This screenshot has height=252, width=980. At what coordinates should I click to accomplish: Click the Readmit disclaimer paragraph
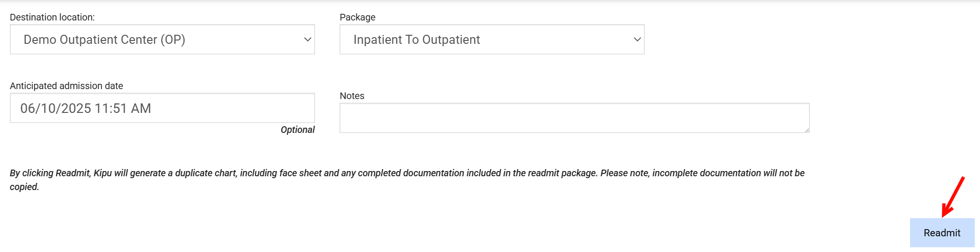point(407,173)
